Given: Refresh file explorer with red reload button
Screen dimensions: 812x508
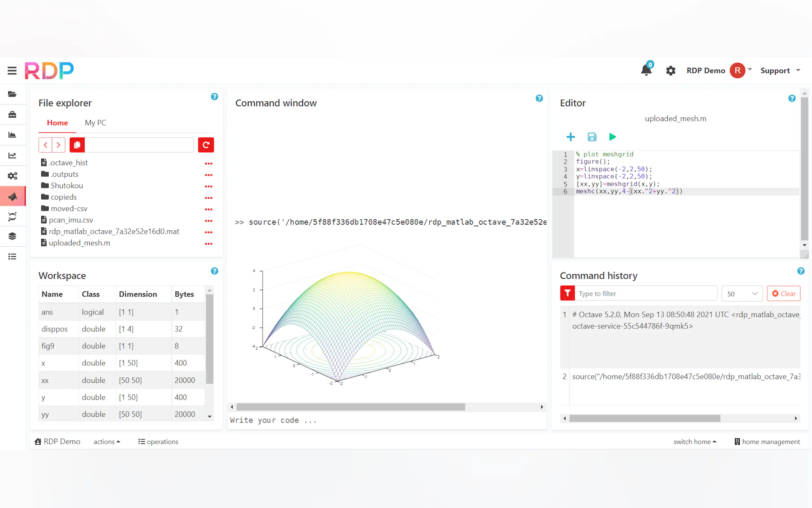Looking at the screenshot, I should [x=206, y=145].
